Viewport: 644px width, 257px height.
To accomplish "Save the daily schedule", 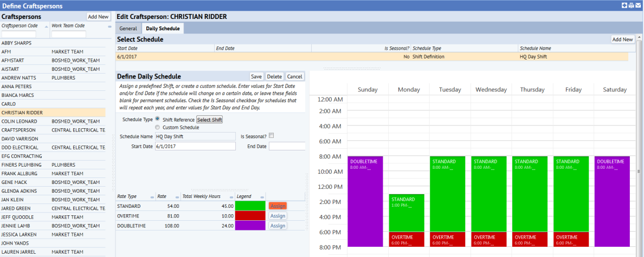I will 257,77.
